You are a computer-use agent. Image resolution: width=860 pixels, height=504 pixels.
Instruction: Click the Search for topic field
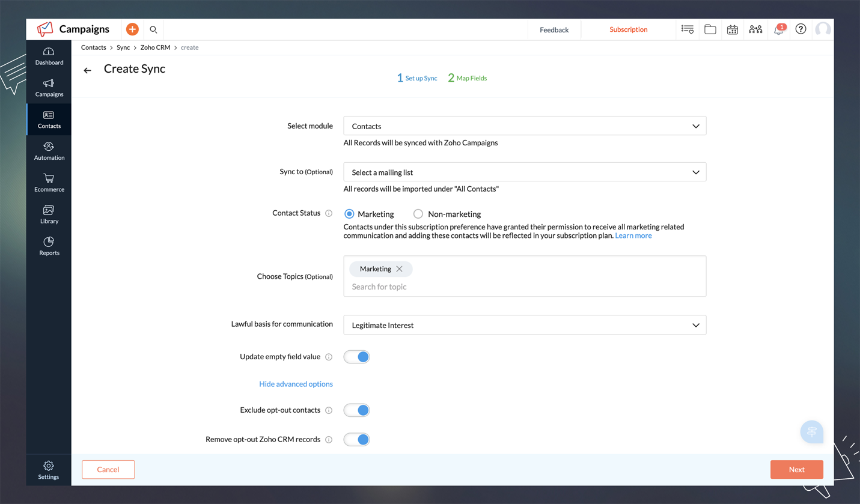tap(525, 287)
